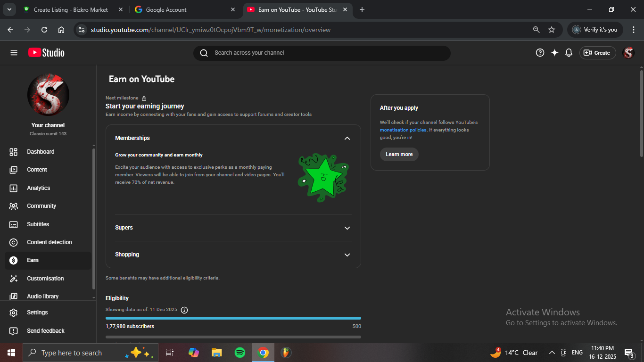
Task: Open the YouTube Studio hamburger menu
Action: click(x=14, y=53)
